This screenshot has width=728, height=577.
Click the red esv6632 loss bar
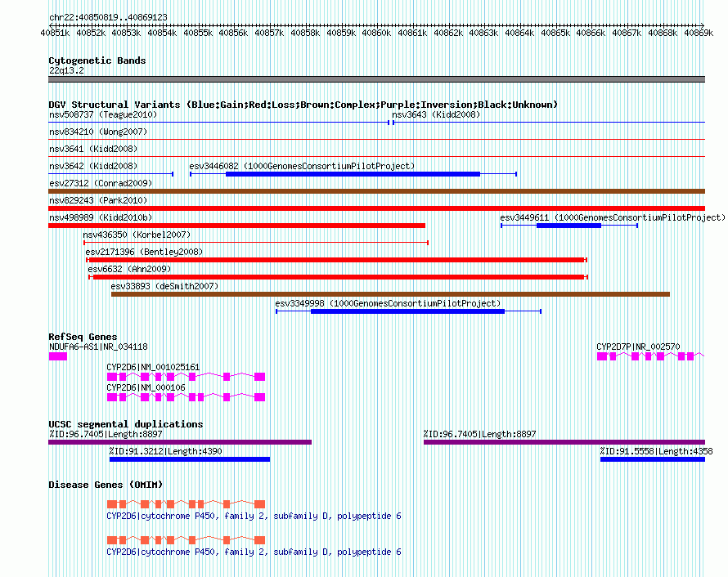click(x=339, y=277)
